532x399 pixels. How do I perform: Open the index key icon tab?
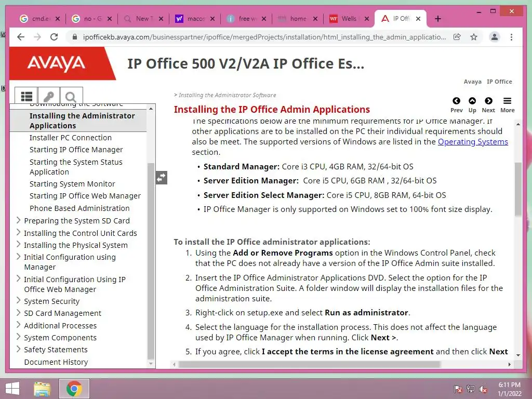point(49,96)
